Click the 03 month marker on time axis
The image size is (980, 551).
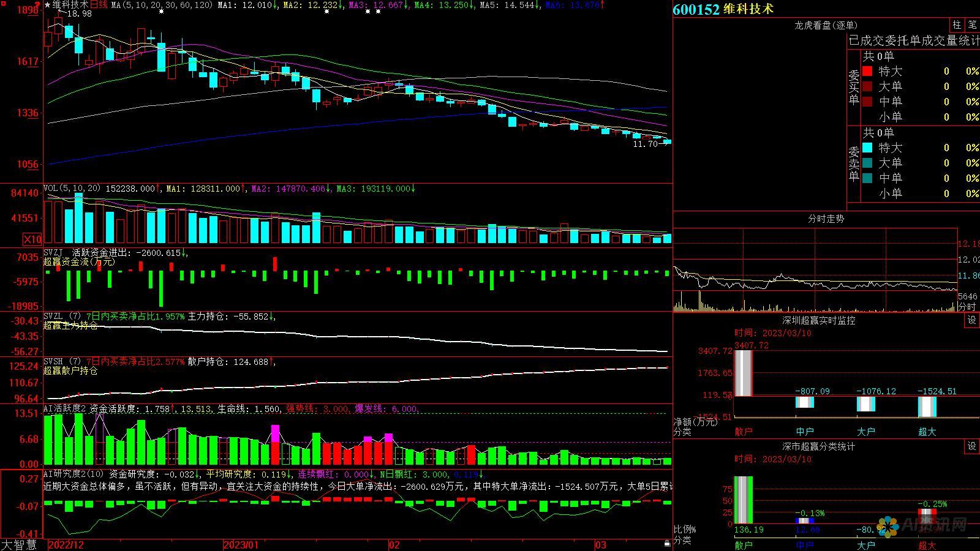[601, 545]
